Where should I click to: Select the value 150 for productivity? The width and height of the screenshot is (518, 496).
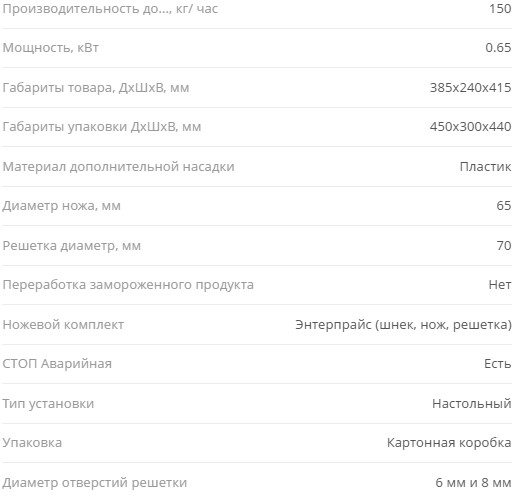(500, 9)
